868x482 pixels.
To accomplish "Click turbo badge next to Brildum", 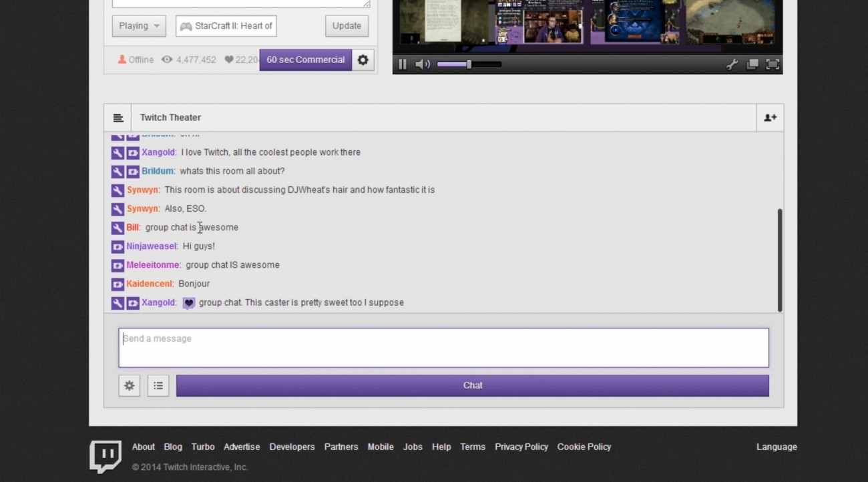I will click(133, 172).
